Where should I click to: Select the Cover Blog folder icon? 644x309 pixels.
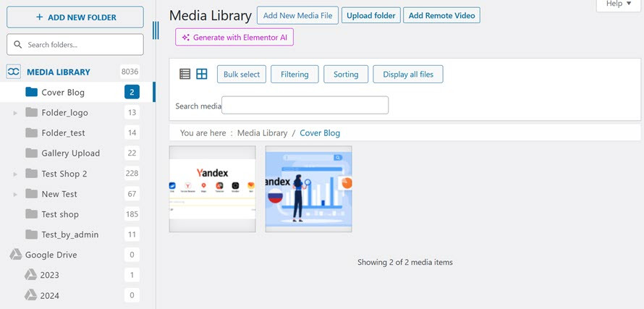31,92
